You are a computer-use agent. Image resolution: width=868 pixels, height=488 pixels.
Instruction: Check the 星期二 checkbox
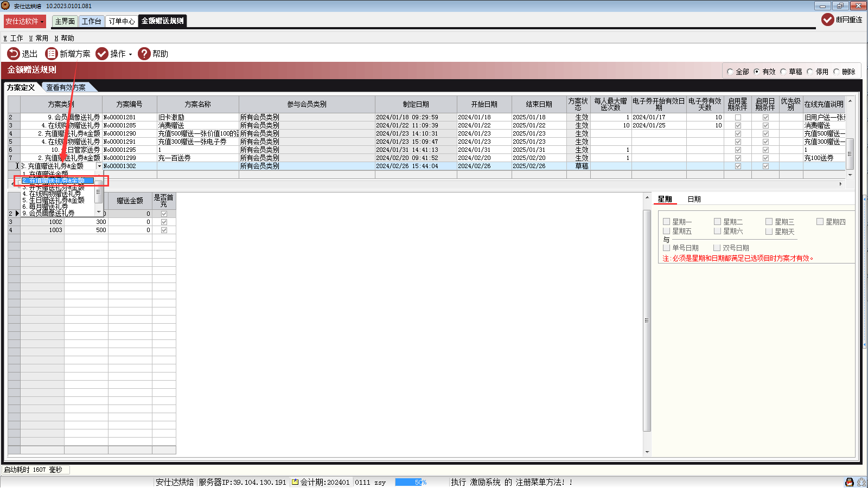[x=718, y=222]
